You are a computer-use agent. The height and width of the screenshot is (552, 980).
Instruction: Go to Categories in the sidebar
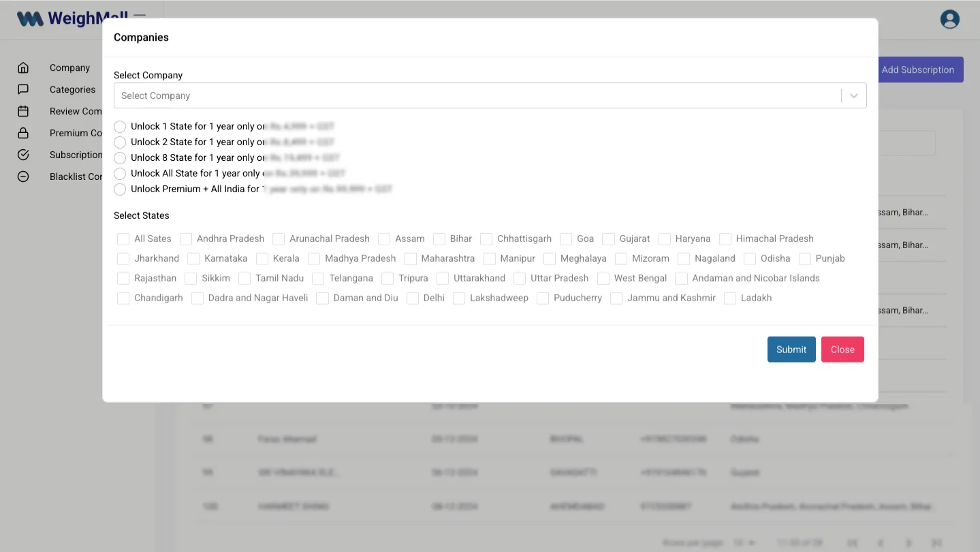pyautogui.click(x=72, y=89)
